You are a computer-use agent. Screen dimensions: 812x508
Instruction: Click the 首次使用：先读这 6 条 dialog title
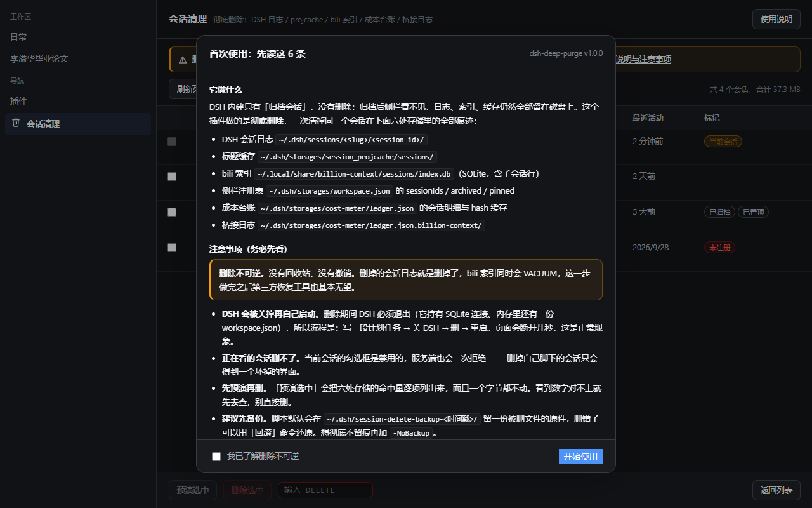[258, 54]
